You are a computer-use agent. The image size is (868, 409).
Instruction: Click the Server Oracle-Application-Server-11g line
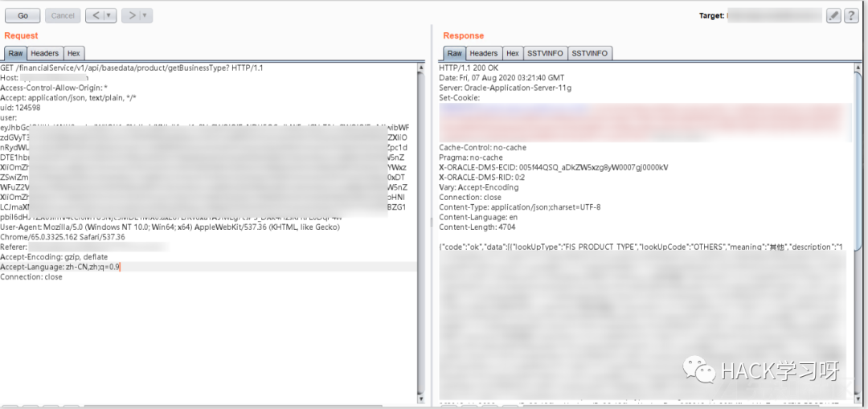(505, 88)
